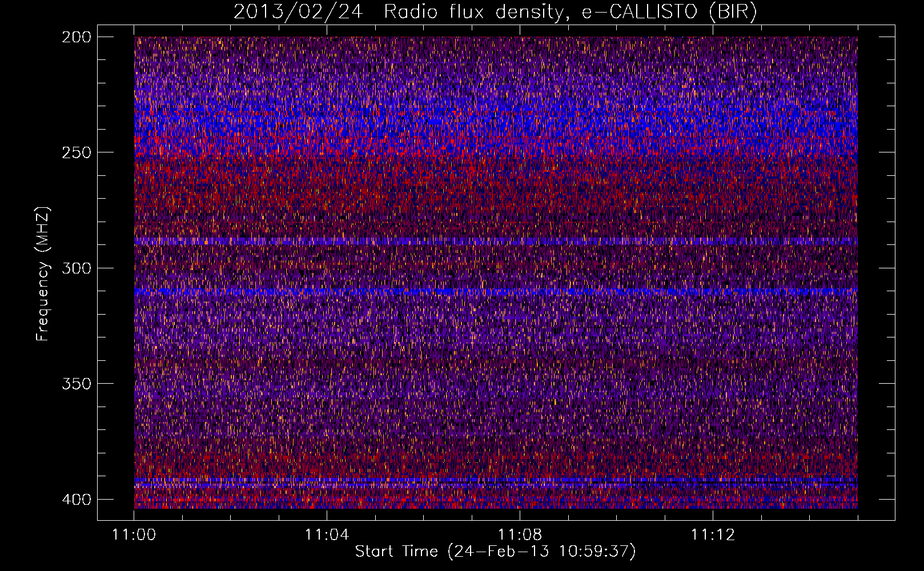Click the 300 frequency tick label
The image size is (924, 571).
77,268
